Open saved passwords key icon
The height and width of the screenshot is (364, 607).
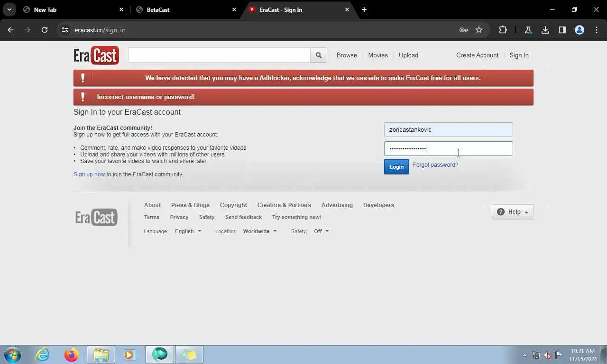[x=464, y=30]
